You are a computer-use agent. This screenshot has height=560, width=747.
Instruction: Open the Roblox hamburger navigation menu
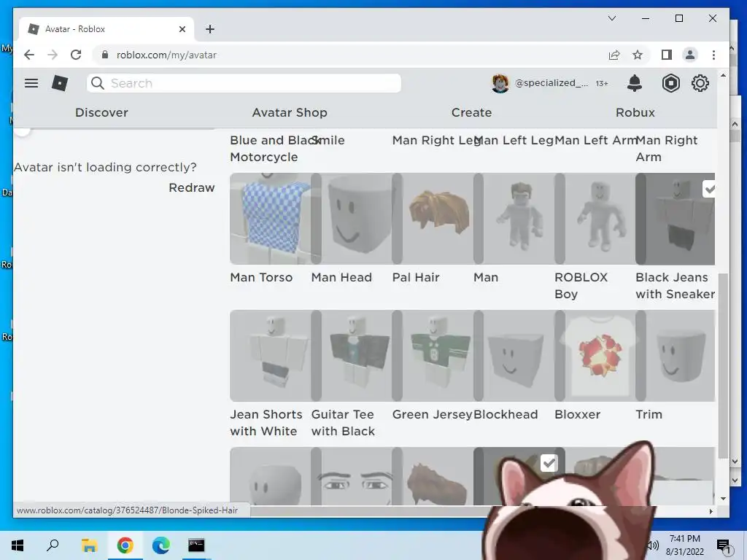[x=31, y=83]
